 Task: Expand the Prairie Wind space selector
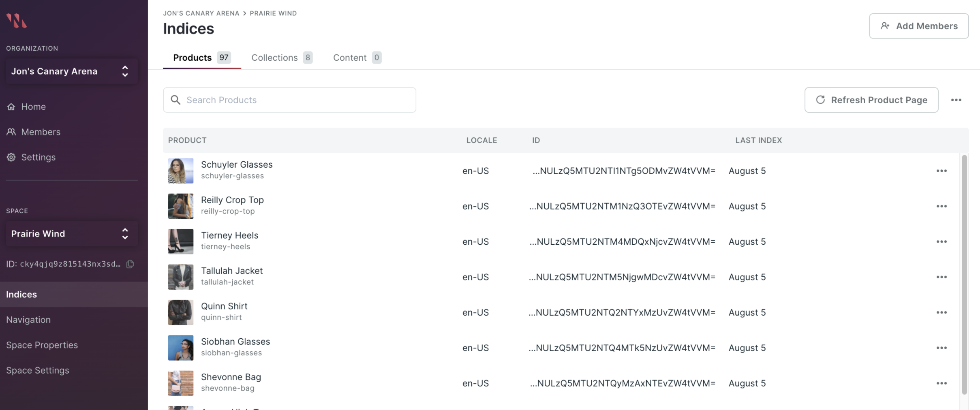point(72,234)
